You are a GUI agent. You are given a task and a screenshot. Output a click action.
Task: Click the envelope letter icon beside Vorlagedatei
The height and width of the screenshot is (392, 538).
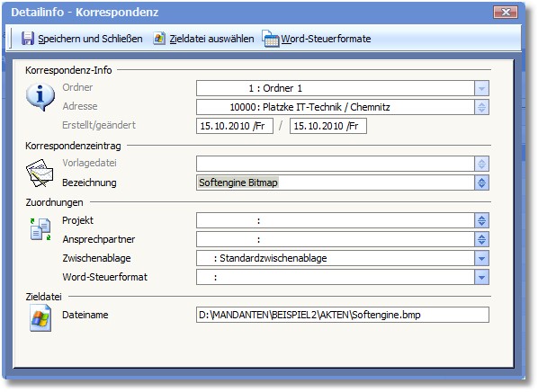40,173
